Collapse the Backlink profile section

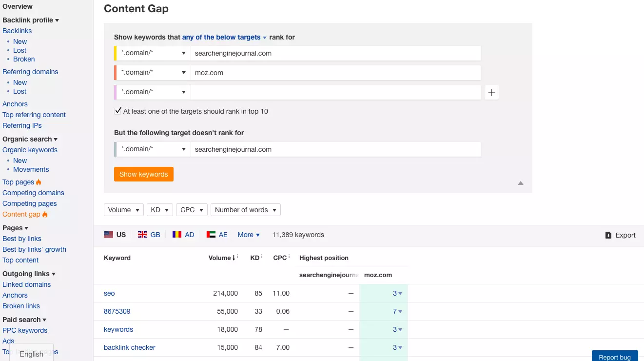click(30, 20)
